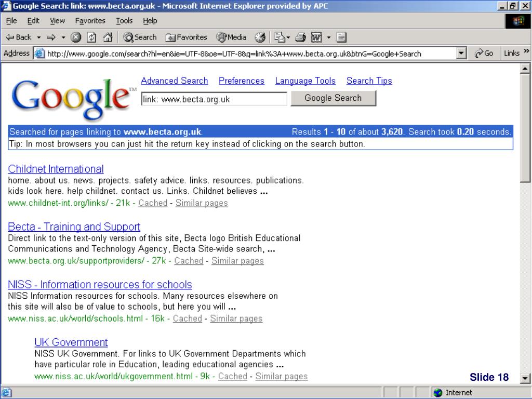This screenshot has width=532, height=399.
Task: Click the Go button
Action: pyautogui.click(x=484, y=54)
